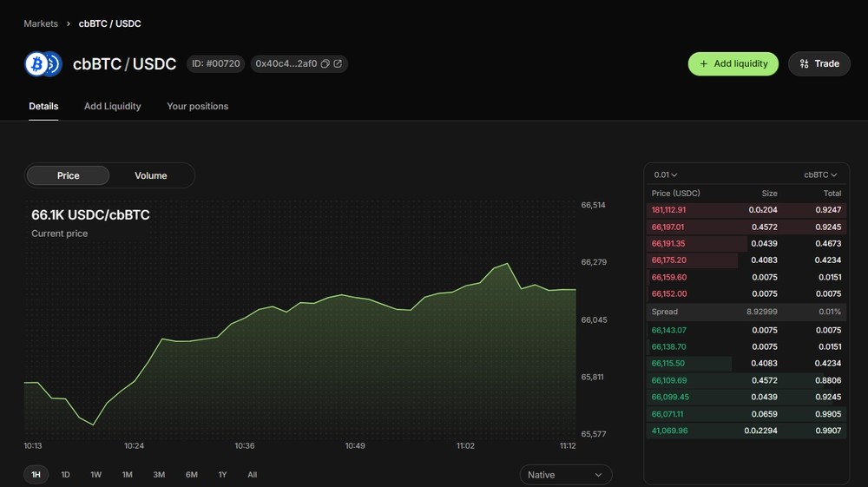Click the Trade button
The image size is (868, 487).
tap(819, 63)
